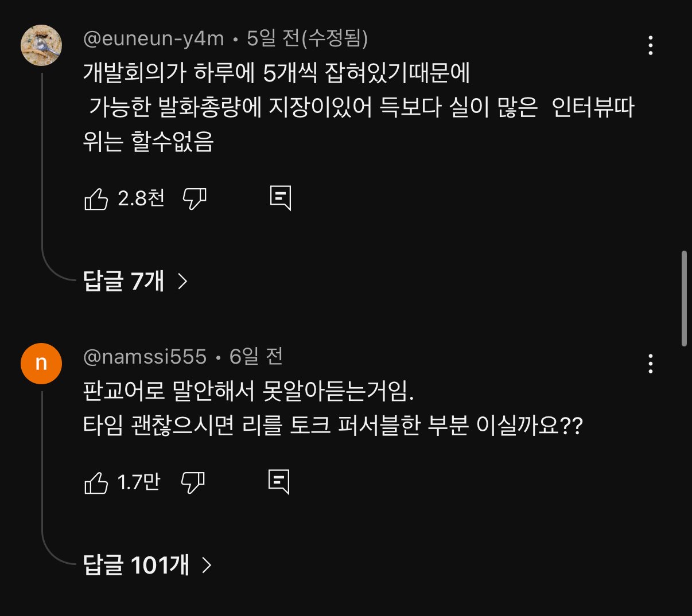Expand the 답글 7개 replies

(135, 280)
